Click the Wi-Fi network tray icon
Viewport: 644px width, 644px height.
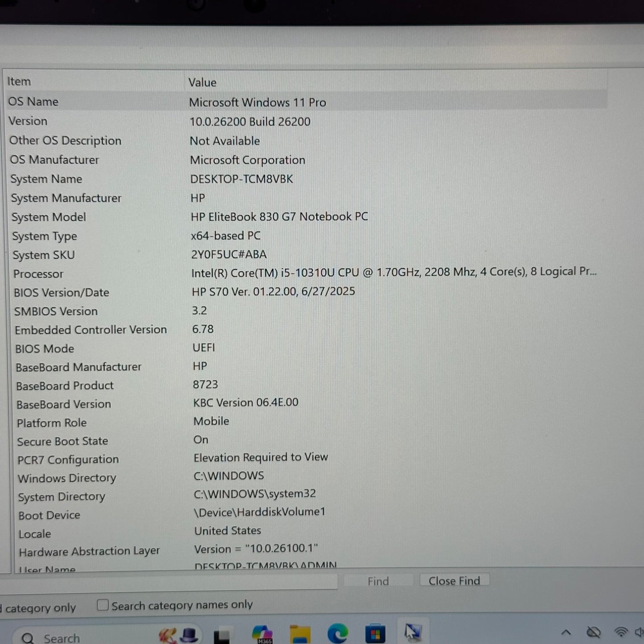pyautogui.click(x=621, y=632)
